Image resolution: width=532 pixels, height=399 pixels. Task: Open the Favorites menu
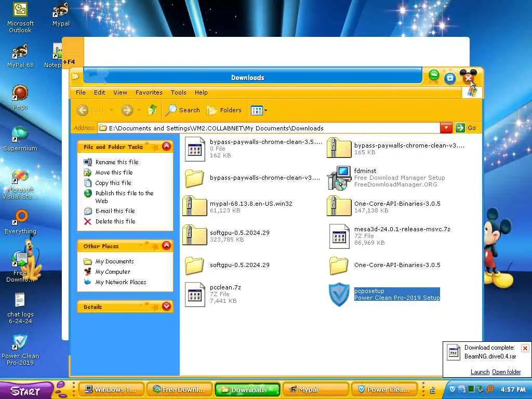tap(149, 92)
